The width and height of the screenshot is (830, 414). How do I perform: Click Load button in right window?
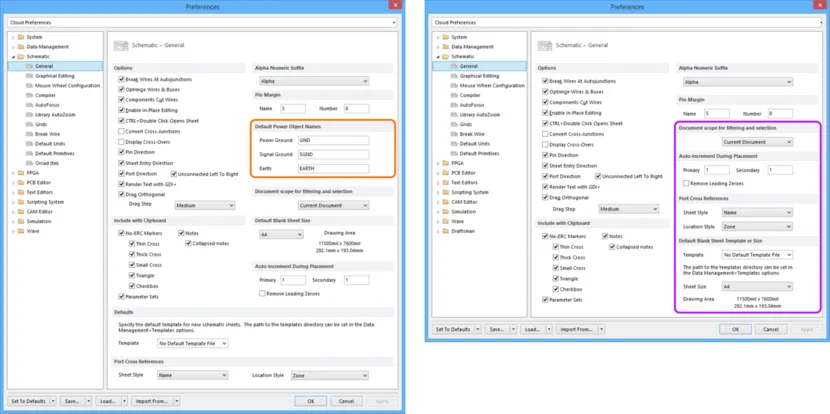point(533,329)
